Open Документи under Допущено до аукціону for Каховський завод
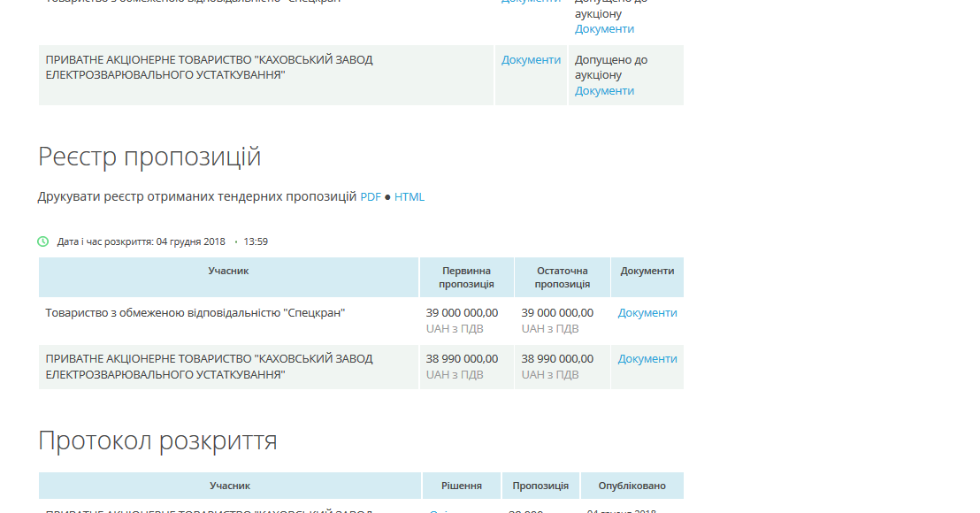This screenshot has width=980, height=513. point(604,91)
